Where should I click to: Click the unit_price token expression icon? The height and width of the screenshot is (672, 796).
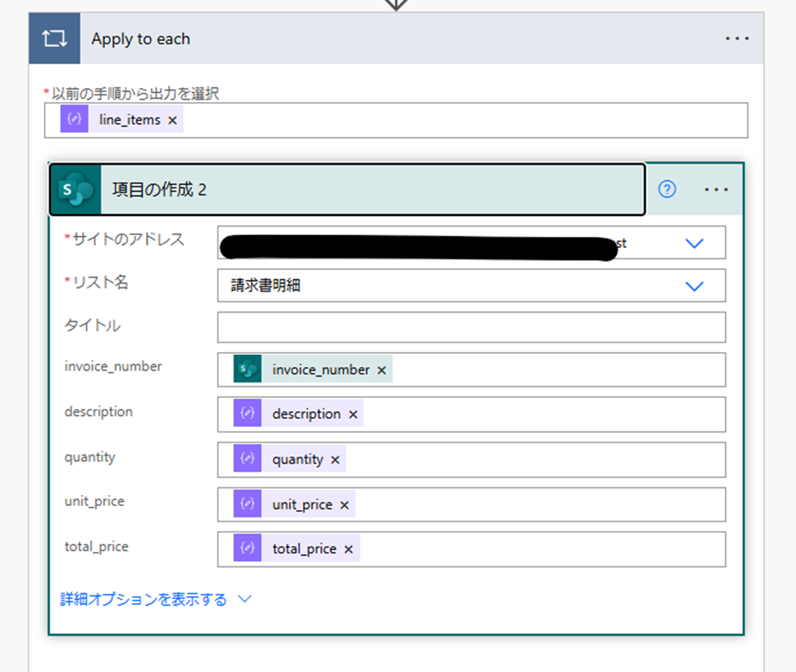coord(247,503)
